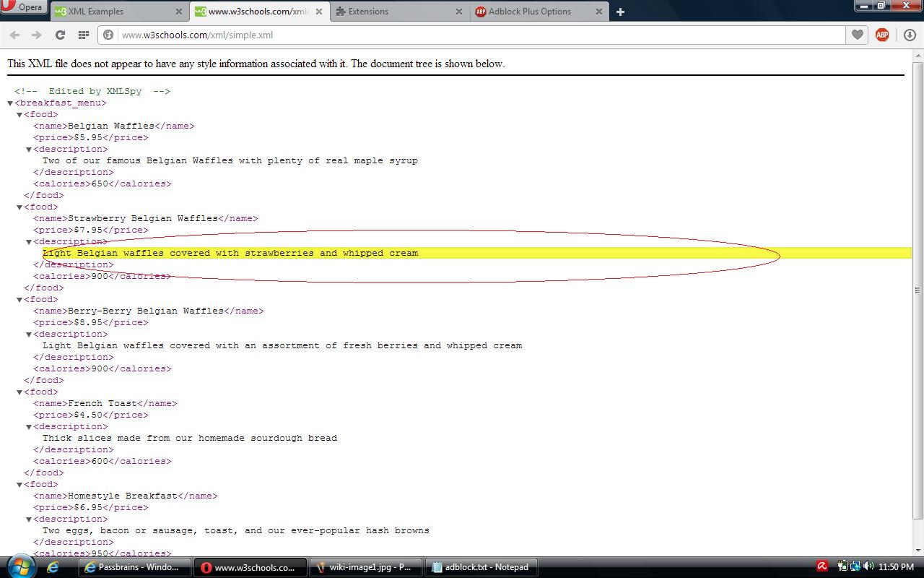The height and width of the screenshot is (578, 924).
Task: Click the French Toast name text
Action: (103, 403)
